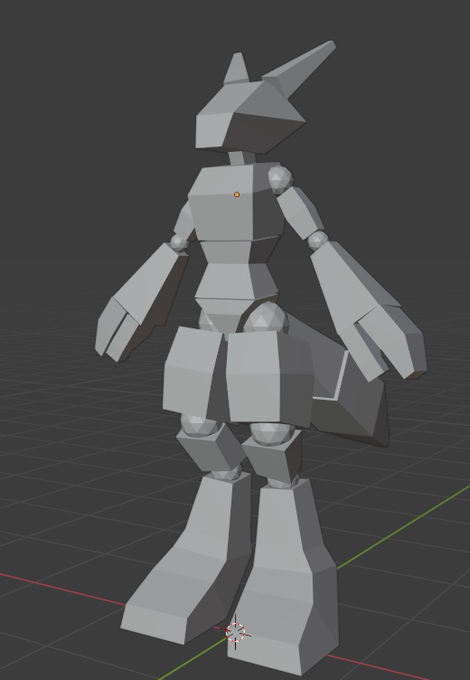The width and height of the screenshot is (470, 680).
Task: Click the thin neck segment below the head
Action: point(242,158)
